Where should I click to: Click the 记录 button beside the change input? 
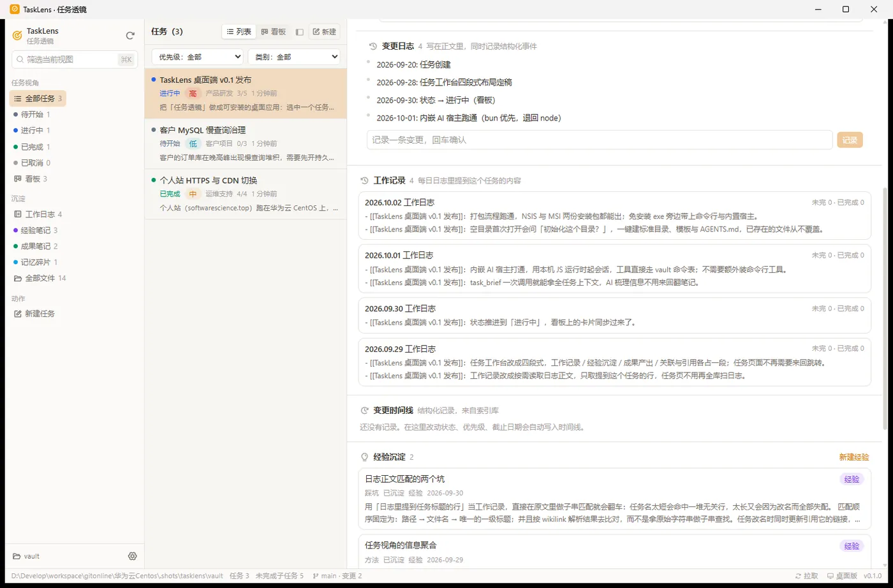pyautogui.click(x=850, y=140)
